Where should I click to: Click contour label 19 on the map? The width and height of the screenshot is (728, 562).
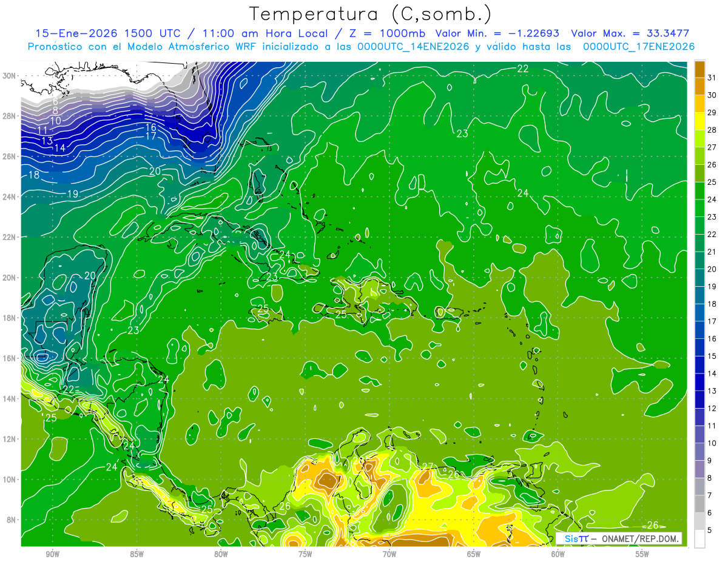pos(73,194)
